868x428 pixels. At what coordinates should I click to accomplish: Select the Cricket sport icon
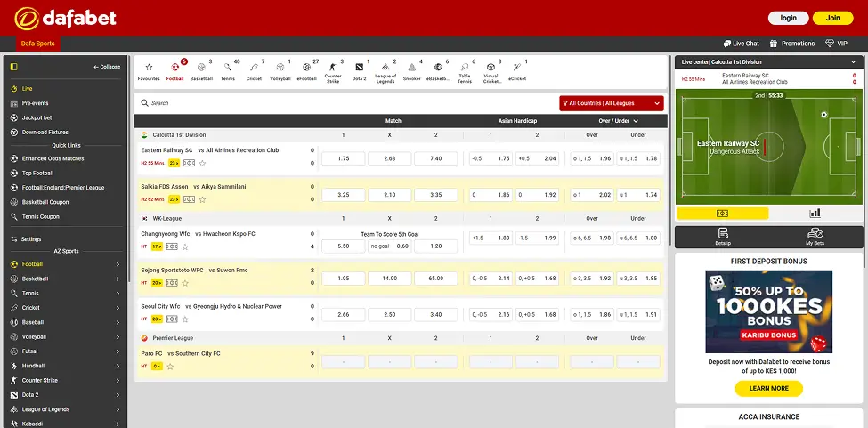(x=254, y=71)
